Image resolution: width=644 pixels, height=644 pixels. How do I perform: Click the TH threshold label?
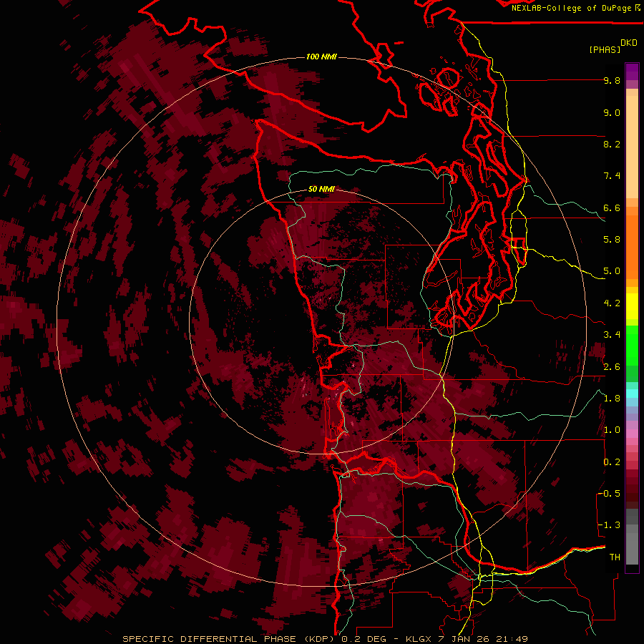pyautogui.click(x=615, y=557)
